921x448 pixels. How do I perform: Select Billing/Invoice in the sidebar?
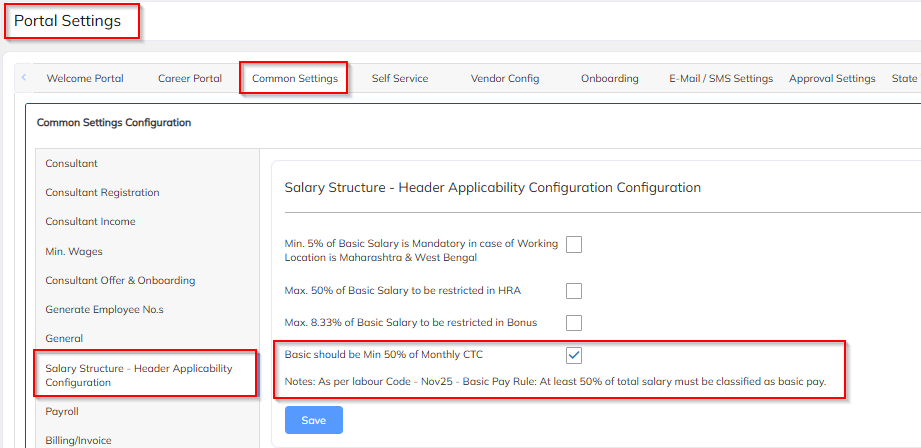point(78,440)
